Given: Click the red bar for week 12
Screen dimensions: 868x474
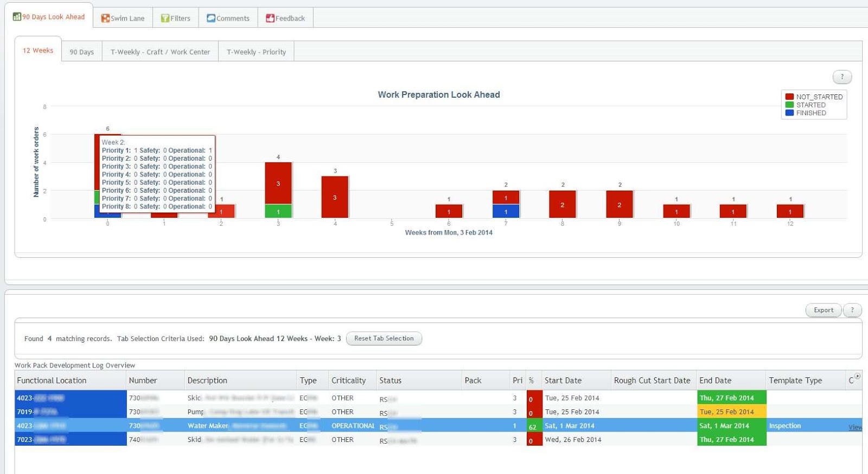Looking at the screenshot, I should pos(790,211).
